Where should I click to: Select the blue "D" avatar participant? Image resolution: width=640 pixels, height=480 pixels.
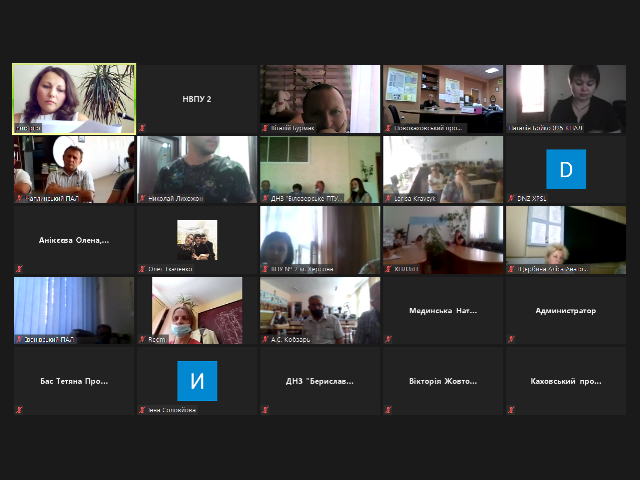[565, 169]
